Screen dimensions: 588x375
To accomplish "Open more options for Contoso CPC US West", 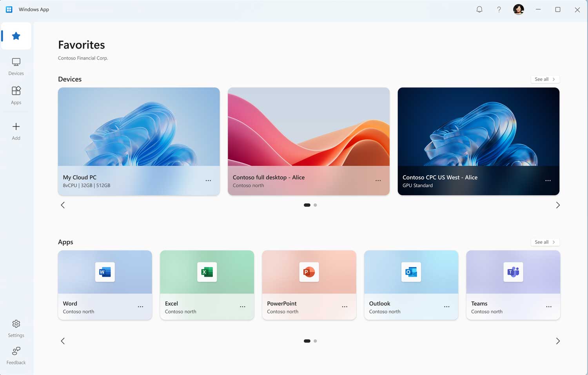I will pyautogui.click(x=548, y=181).
